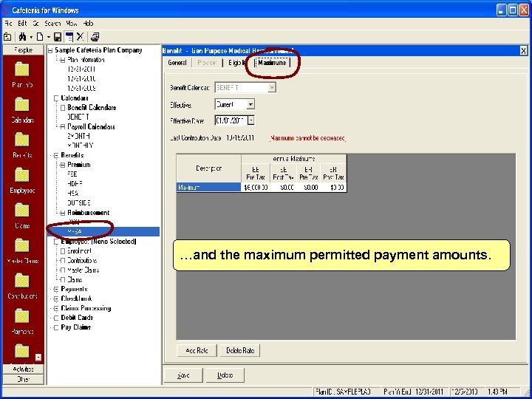Expand the Checkbook tree node
Screen dimensions: 532x399
(x=56, y=299)
